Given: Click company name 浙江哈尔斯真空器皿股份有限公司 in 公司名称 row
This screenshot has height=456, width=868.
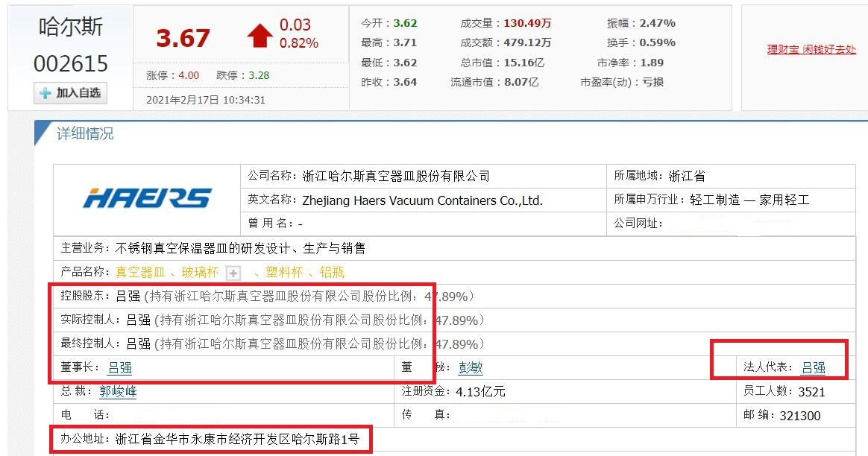Looking at the screenshot, I should (396, 176).
